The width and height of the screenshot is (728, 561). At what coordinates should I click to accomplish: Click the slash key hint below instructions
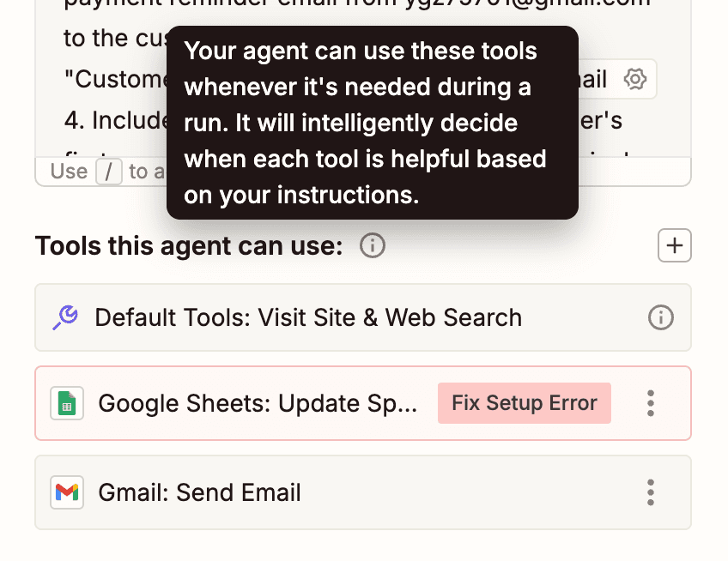point(108,172)
